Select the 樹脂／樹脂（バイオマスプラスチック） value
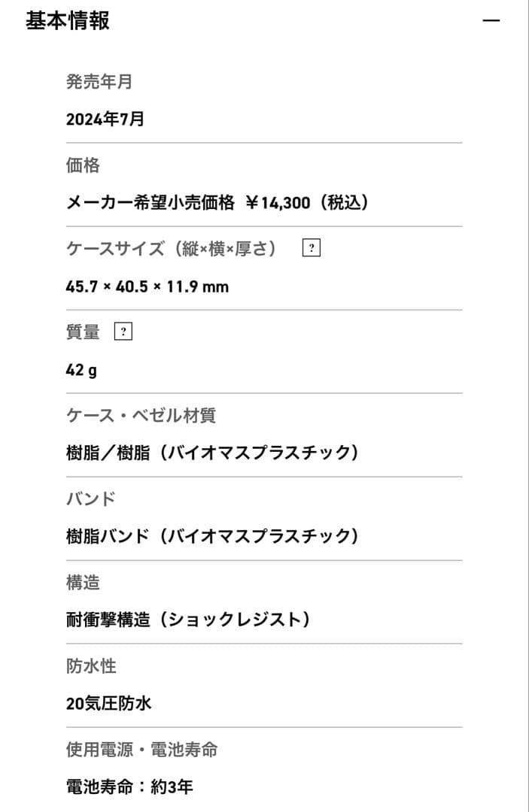Viewport: 529px width, 812px height. (x=212, y=453)
